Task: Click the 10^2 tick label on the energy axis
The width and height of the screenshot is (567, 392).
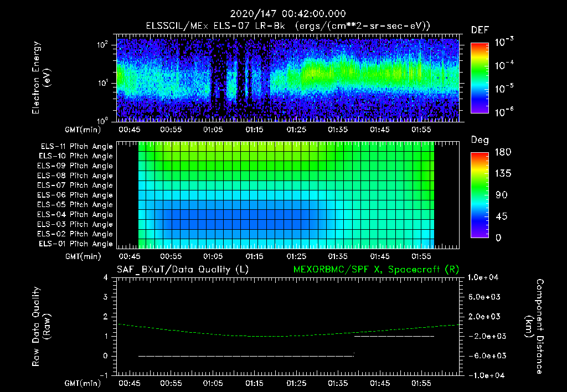Action: (x=103, y=45)
